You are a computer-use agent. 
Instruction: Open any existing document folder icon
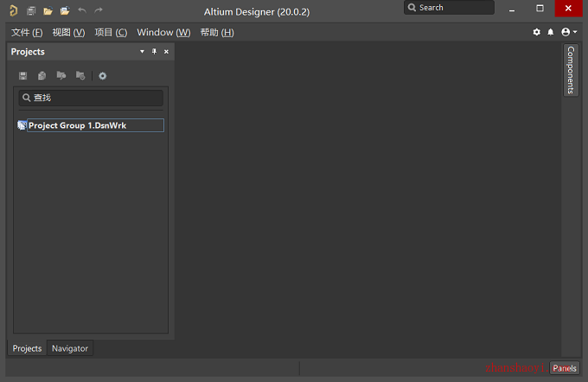click(x=48, y=11)
